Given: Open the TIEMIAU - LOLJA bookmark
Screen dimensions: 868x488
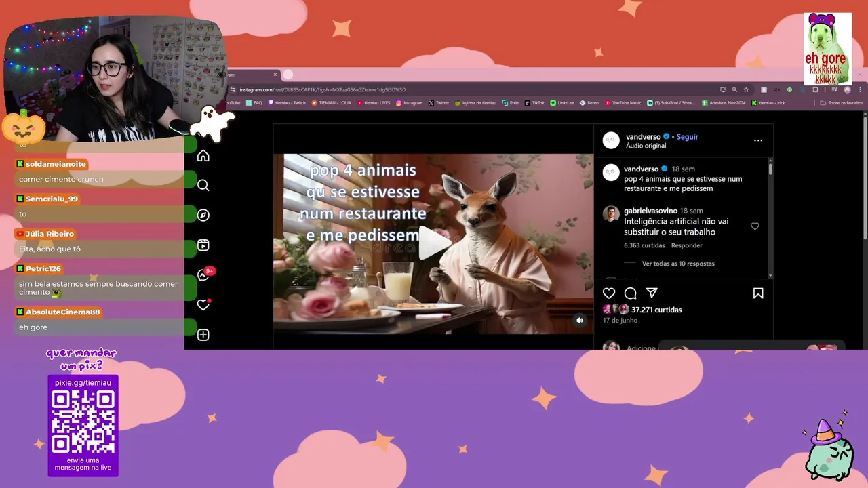Looking at the screenshot, I should point(331,103).
